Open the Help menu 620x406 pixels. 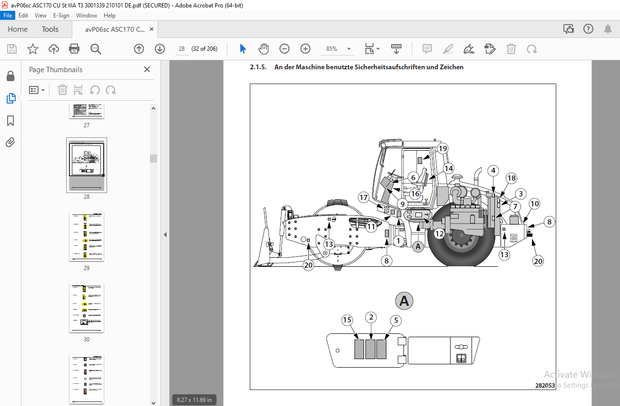(110, 15)
